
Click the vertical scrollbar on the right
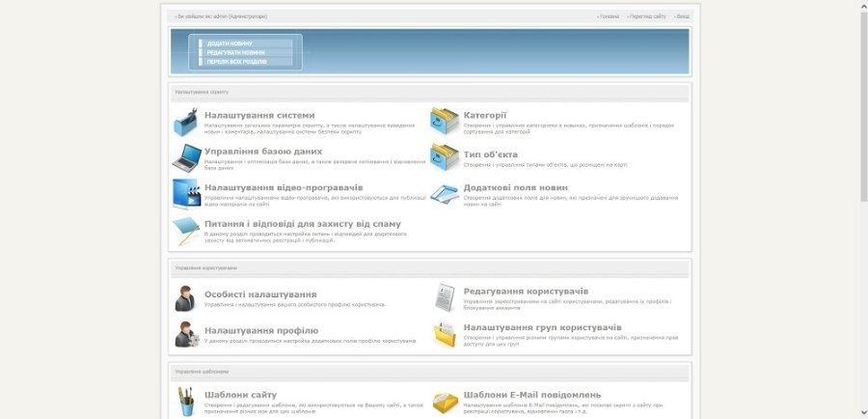[862, 193]
